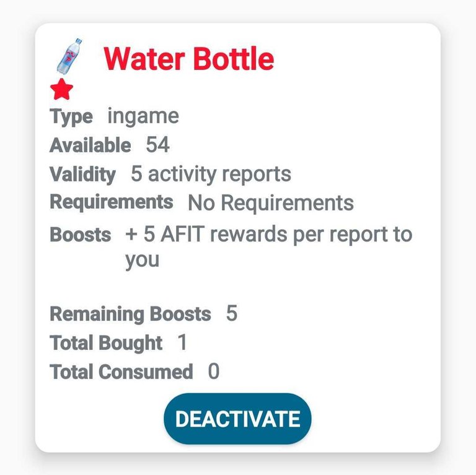This screenshot has height=475, width=476.
Task: Click the Requirements label
Action: 112,203
